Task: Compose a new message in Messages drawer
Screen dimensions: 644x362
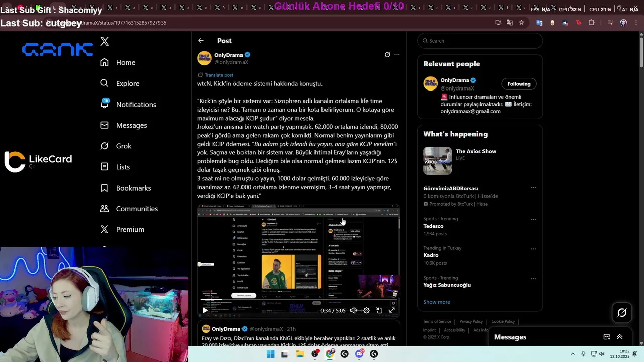Action: pos(607,337)
